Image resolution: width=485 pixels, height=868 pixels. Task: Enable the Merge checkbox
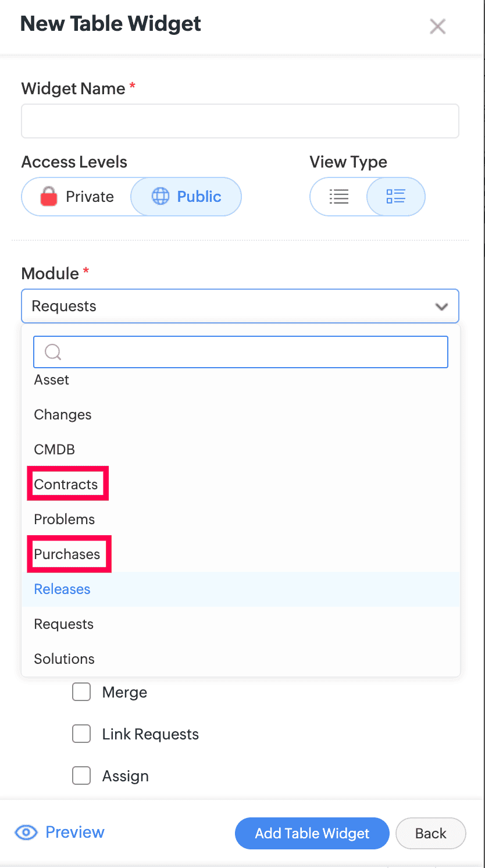coord(81,692)
